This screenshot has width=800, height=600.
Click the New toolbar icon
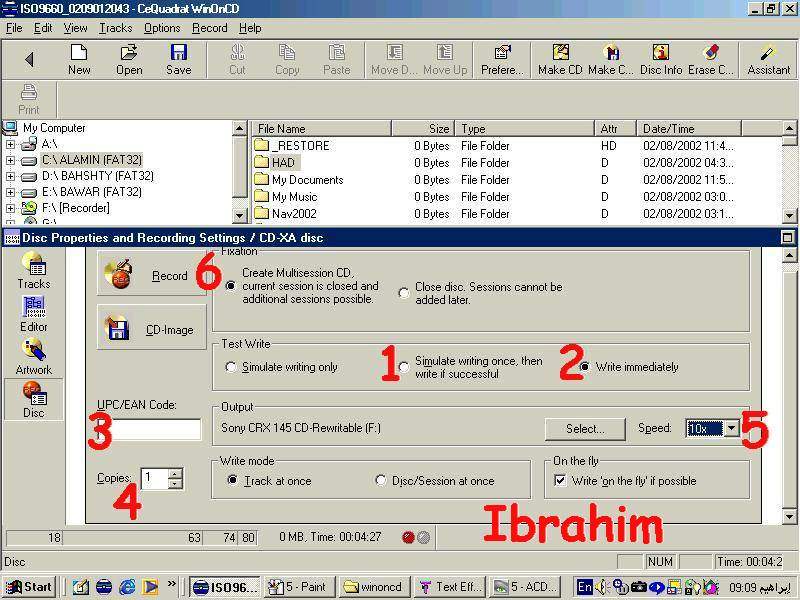pos(79,53)
